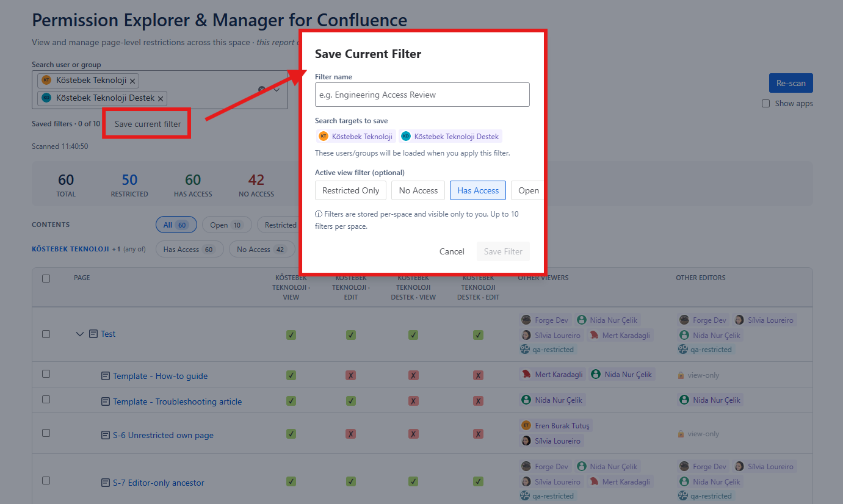Click KT avatar in the dialog's search targets
Viewport: 843px width, 504px height.
point(324,136)
